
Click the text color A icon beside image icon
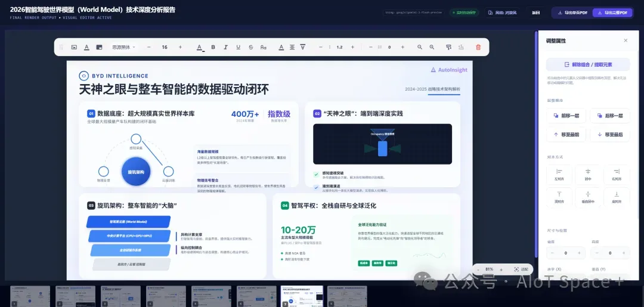pos(86,47)
